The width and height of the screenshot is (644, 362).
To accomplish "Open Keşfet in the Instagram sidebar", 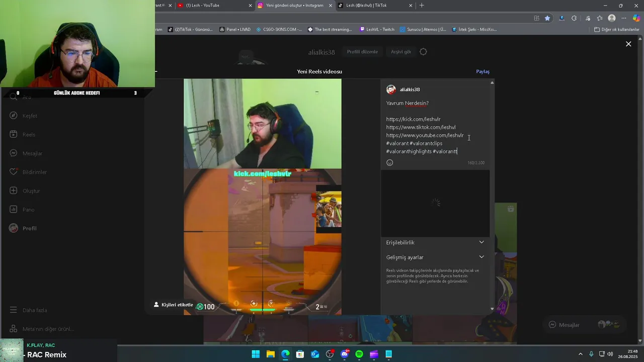I will pos(24,116).
